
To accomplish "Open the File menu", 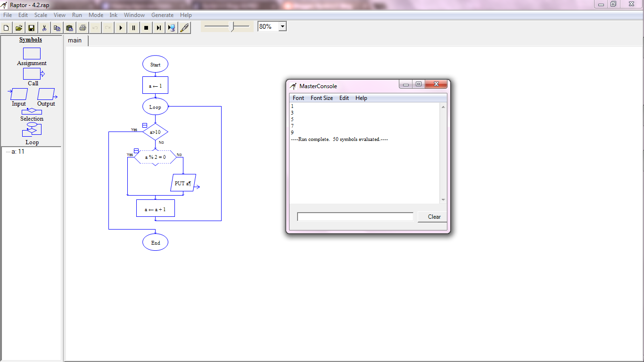I will point(8,15).
